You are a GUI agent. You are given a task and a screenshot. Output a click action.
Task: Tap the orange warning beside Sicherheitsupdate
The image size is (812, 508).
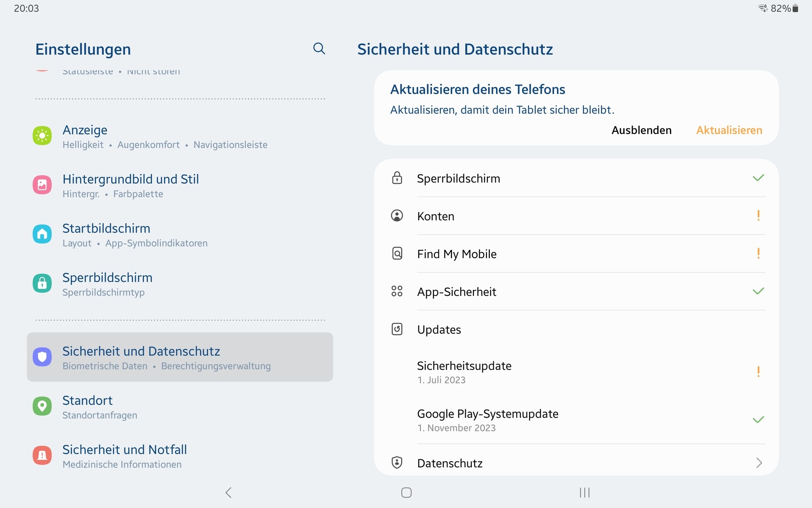tap(758, 372)
